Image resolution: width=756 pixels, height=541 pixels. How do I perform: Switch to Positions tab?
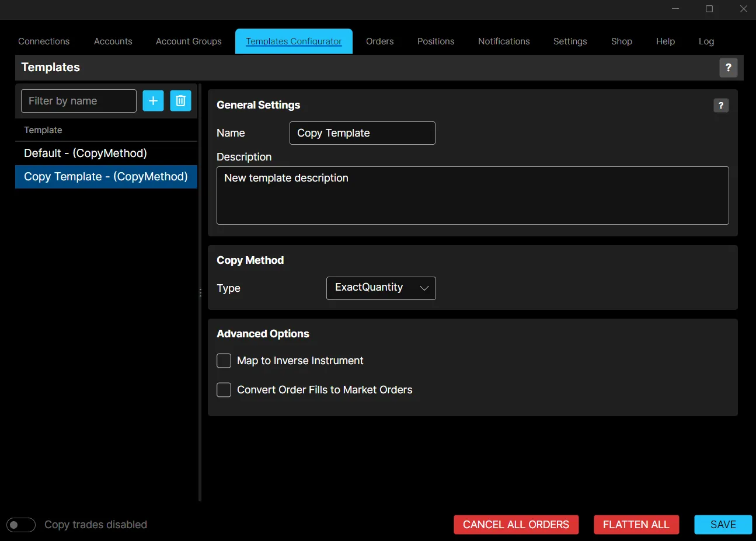(x=436, y=41)
